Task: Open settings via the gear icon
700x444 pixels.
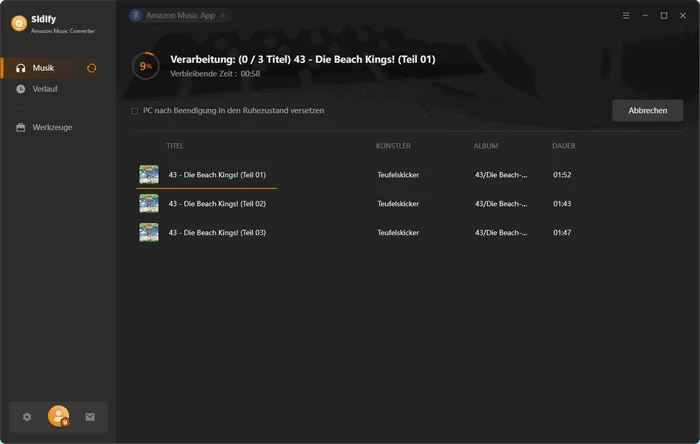Action: coord(27,416)
